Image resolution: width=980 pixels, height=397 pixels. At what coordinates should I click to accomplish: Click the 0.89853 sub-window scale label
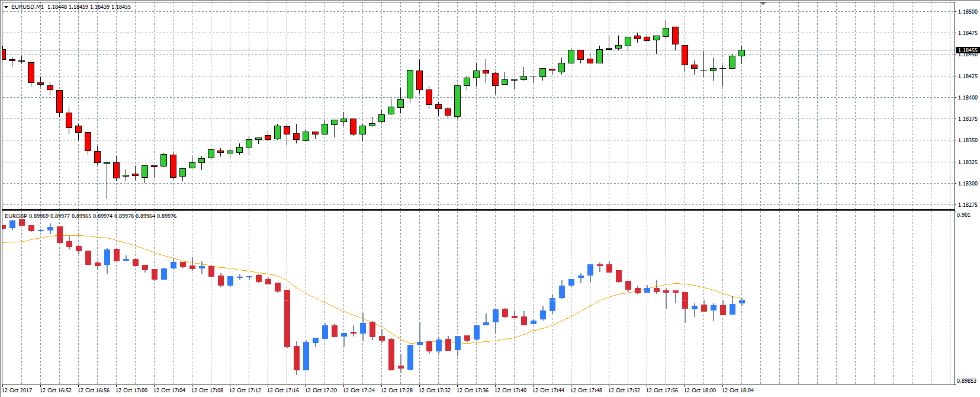coord(967,381)
